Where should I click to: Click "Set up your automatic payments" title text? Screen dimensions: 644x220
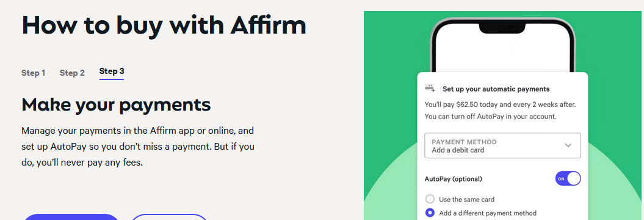pos(496,89)
